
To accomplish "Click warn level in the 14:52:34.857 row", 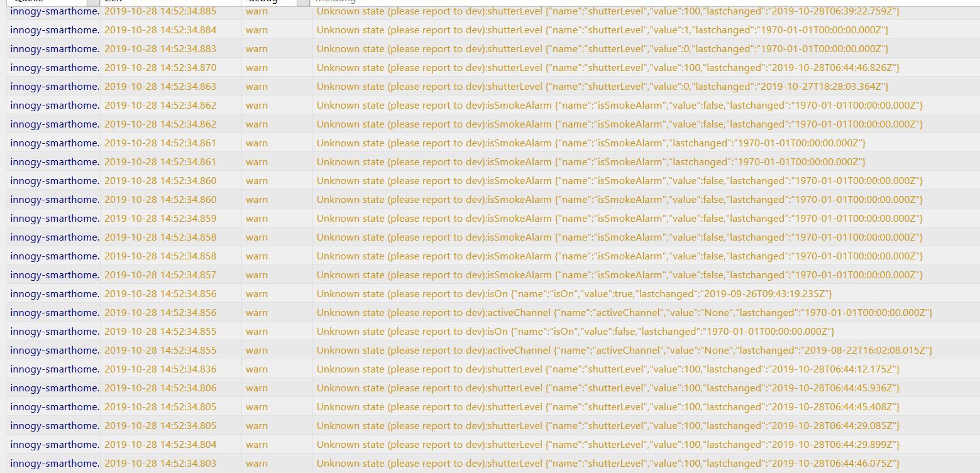I will (256, 275).
